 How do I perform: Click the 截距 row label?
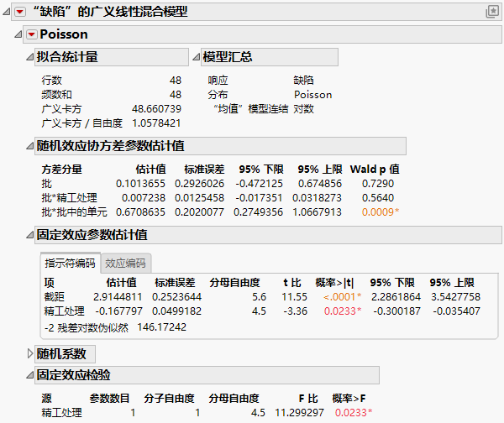pyautogui.click(x=55, y=297)
